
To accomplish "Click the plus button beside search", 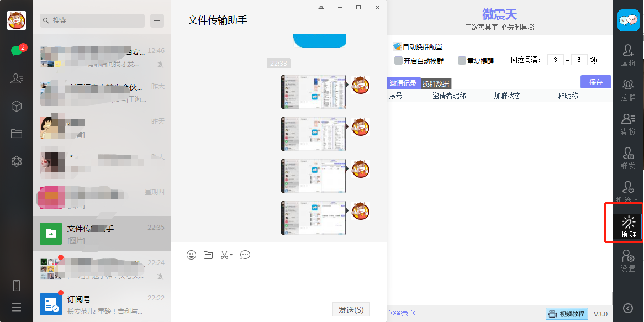I will coord(157,20).
